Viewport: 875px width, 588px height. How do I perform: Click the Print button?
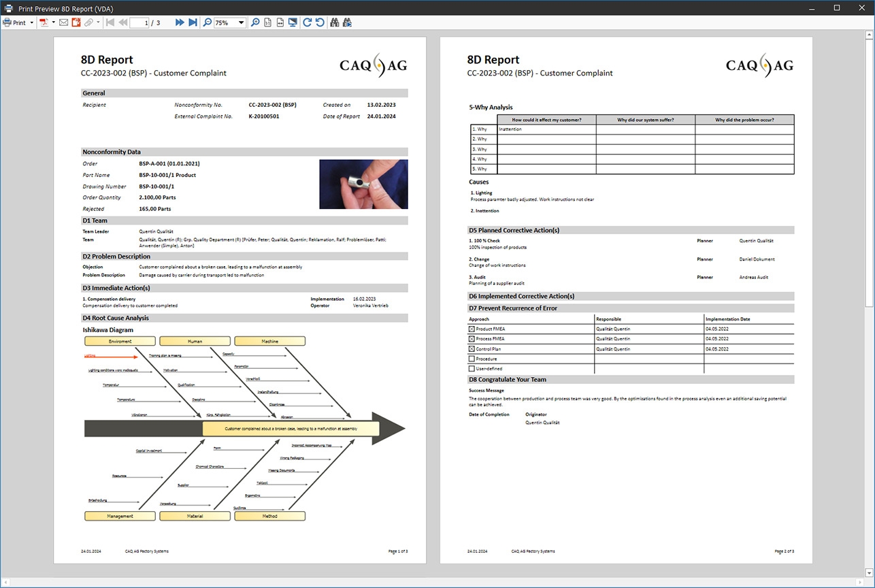pos(14,22)
